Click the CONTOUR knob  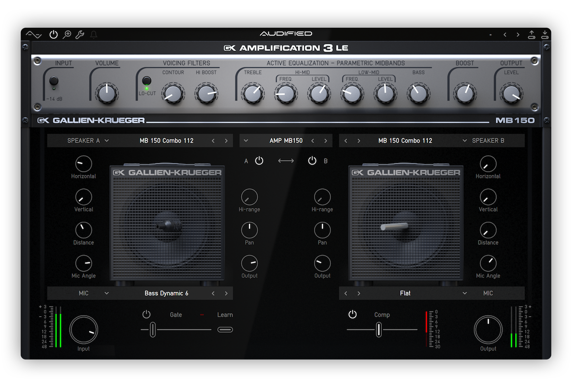173,93
